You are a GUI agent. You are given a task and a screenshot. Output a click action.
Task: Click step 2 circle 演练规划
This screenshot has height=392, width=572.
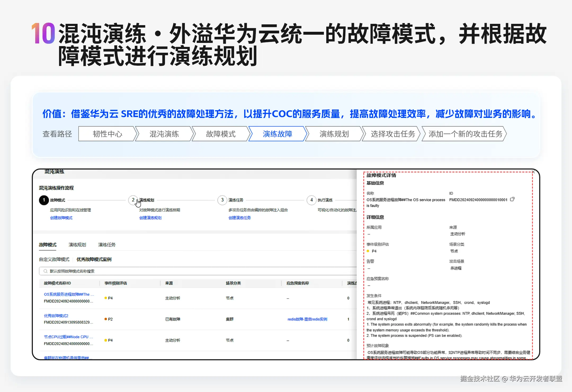point(133,200)
